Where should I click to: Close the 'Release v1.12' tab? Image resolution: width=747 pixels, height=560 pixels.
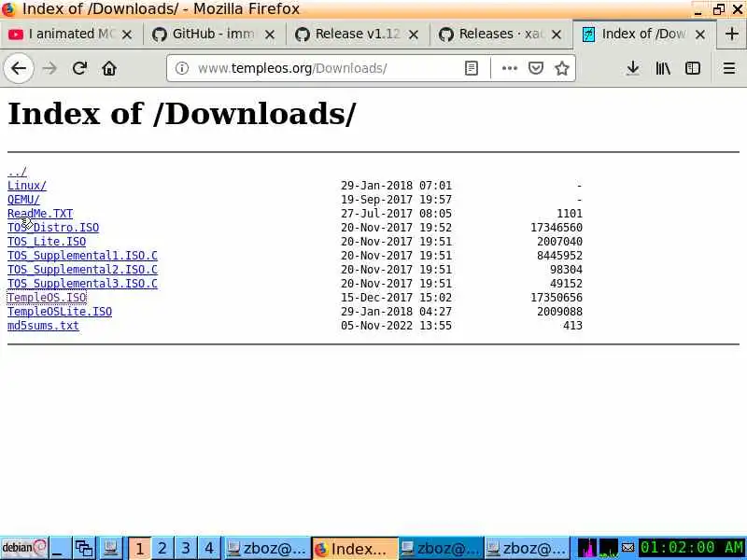414,35
